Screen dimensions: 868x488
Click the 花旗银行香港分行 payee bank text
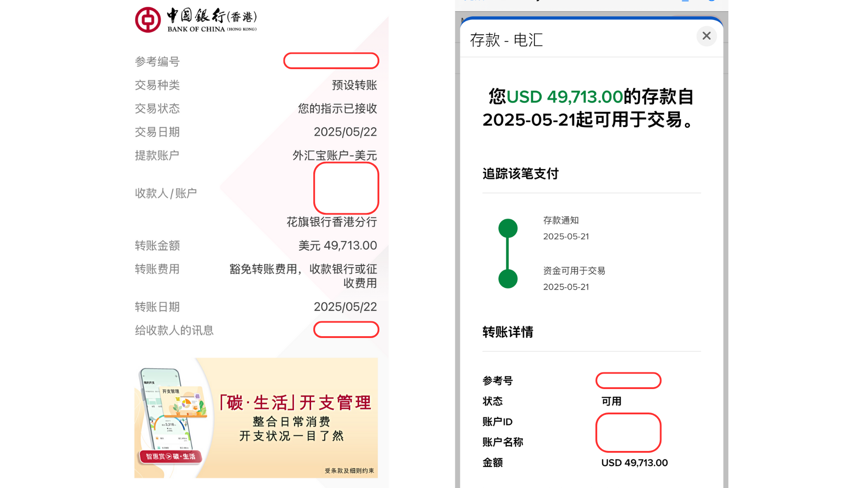[331, 222]
